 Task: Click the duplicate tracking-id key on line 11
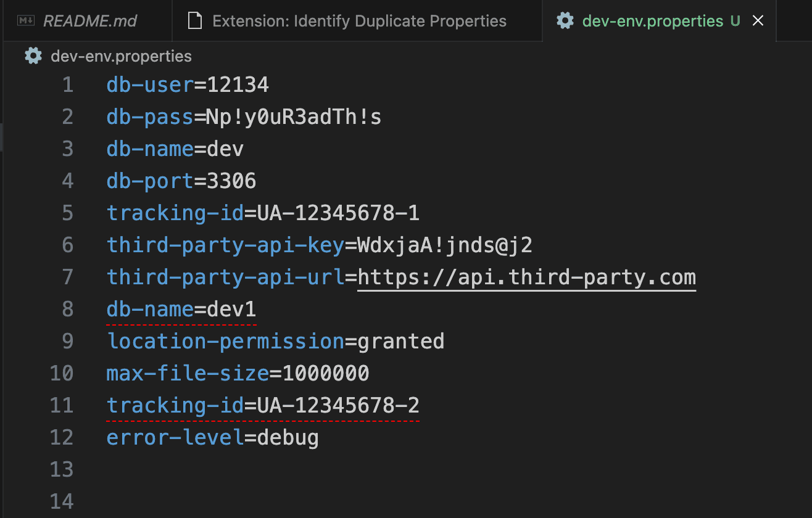(x=175, y=405)
